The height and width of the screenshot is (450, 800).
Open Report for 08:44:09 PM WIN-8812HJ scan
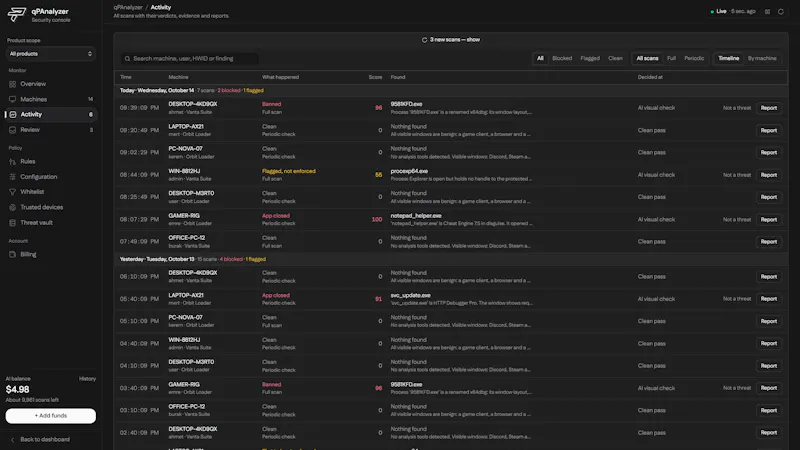point(768,174)
